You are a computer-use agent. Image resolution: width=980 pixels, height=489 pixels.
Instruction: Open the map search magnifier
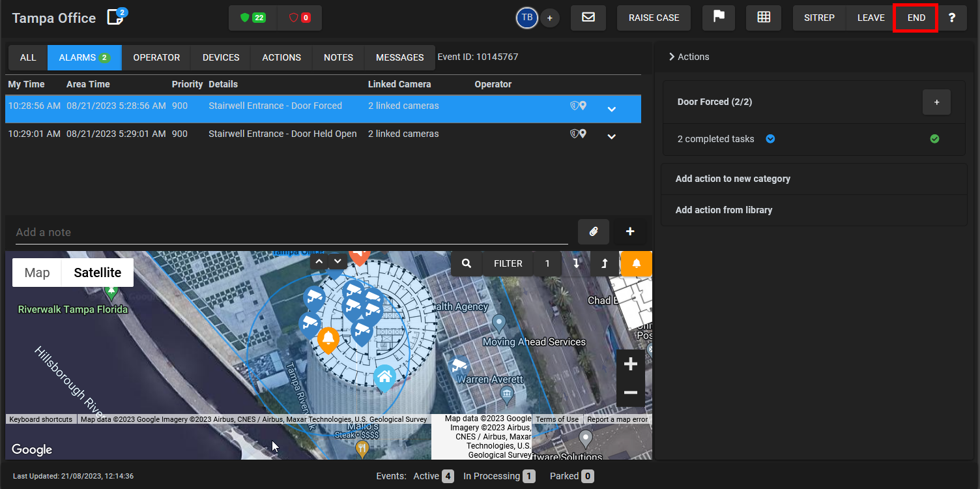coord(467,263)
